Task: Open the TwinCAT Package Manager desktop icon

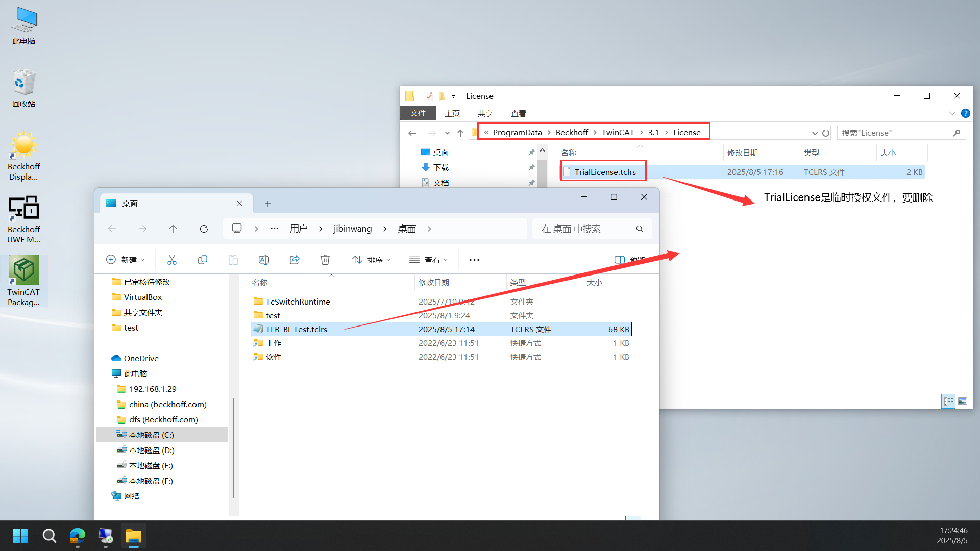Action: tap(23, 281)
